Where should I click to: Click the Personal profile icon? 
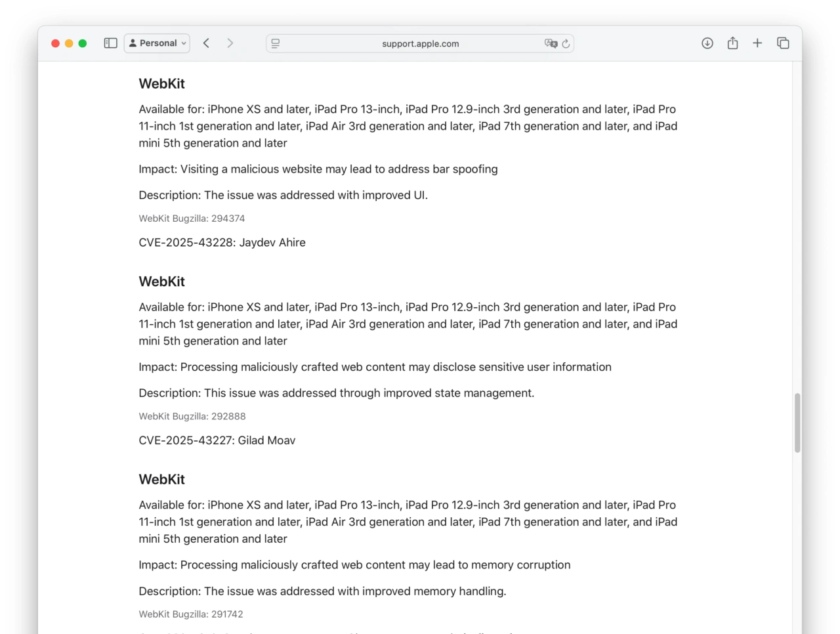pos(135,43)
